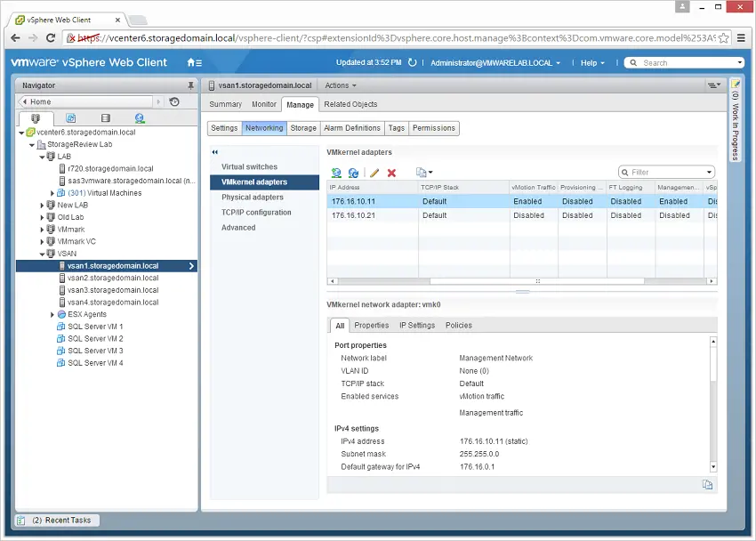Viewport: 756px width, 541px height.
Task: Open the Actions dropdown menu
Action: click(341, 85)
